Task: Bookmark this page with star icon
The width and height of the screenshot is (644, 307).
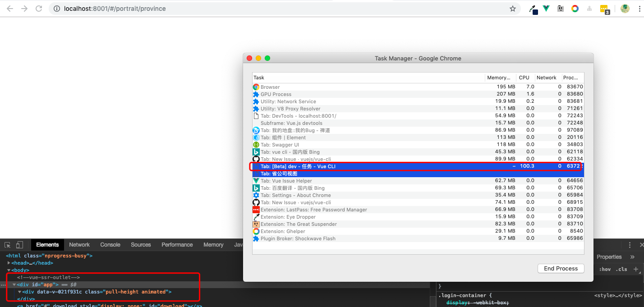Action: (x=512, y=9)
